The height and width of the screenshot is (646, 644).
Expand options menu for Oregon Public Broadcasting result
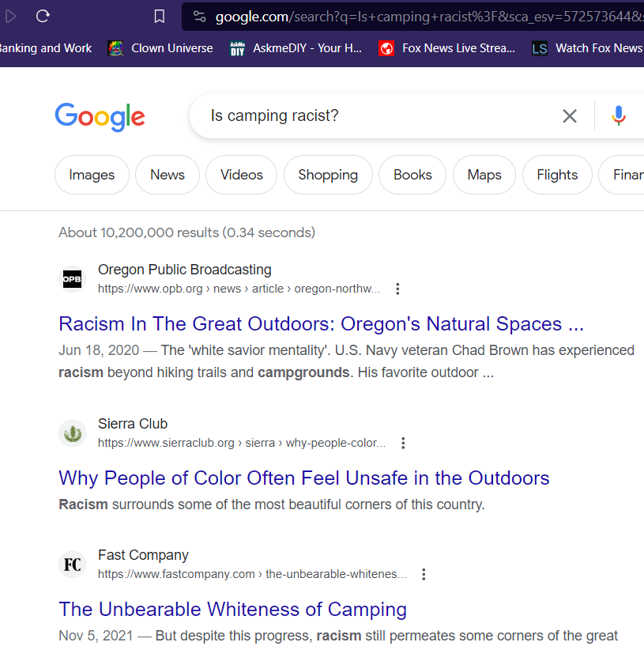[397, 289]
